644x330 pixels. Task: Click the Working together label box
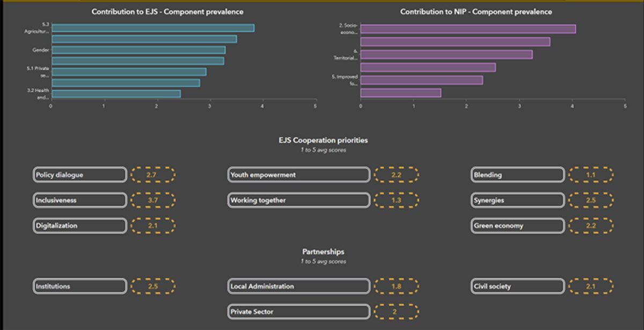(299, 200)
